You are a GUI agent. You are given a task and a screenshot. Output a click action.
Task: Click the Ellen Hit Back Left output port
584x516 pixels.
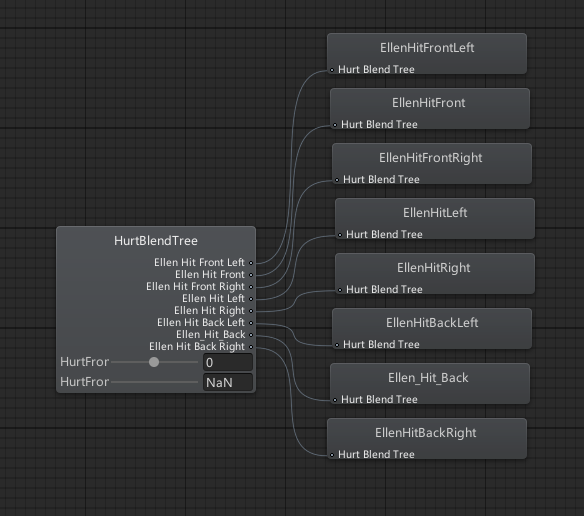point(251,323)
